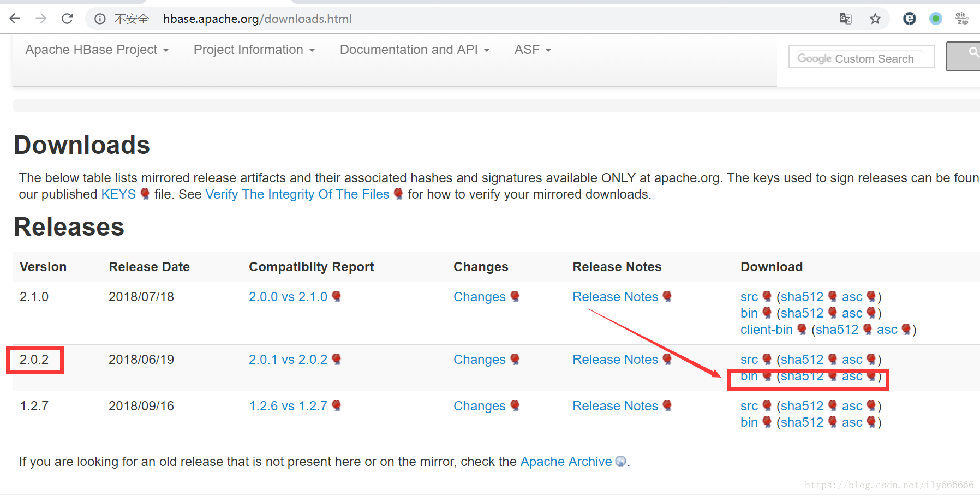Open Release Notes for version 2.0.2

tap(616, 360)
